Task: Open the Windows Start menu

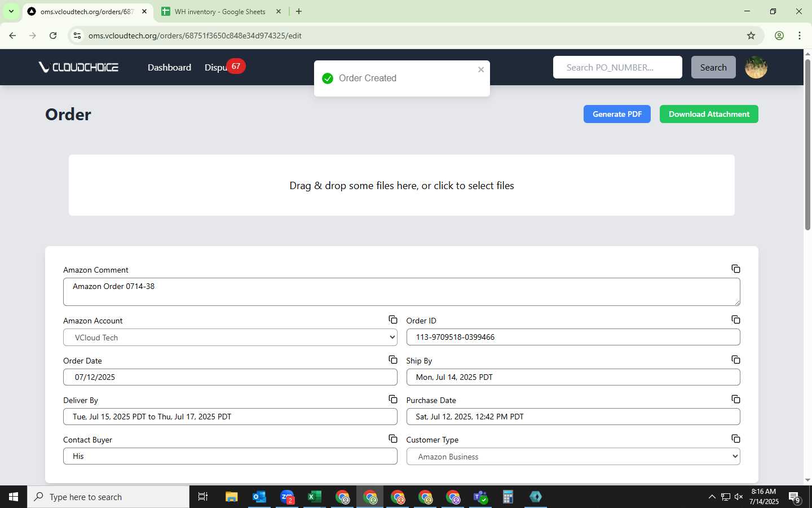Action: (14, 497)
